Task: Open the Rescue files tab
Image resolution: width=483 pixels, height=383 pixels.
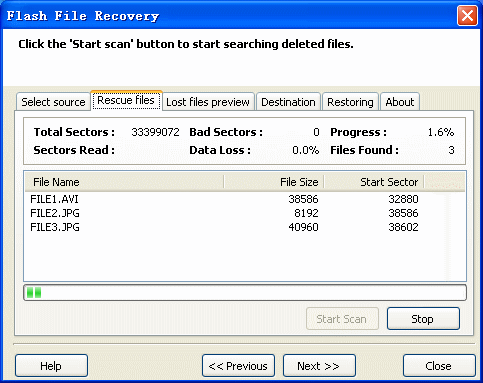Action: coord(126,100)
